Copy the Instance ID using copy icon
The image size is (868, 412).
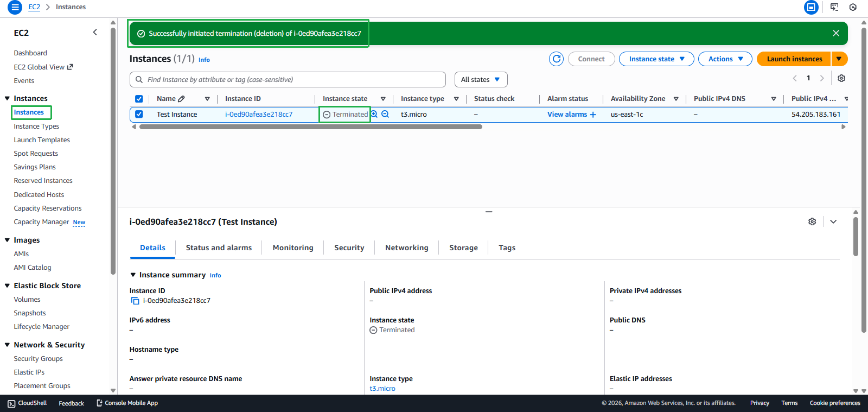pyautogui.click(x=135, y=301)
